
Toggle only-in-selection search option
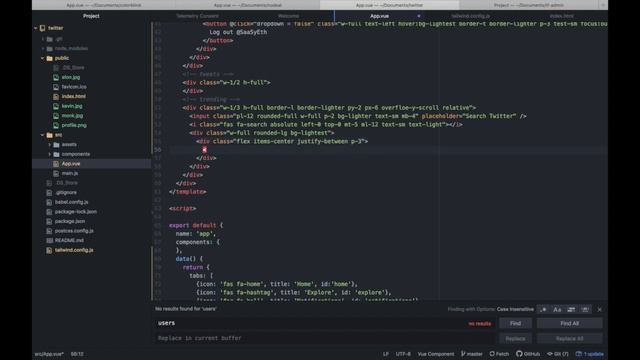coord(571,310)
